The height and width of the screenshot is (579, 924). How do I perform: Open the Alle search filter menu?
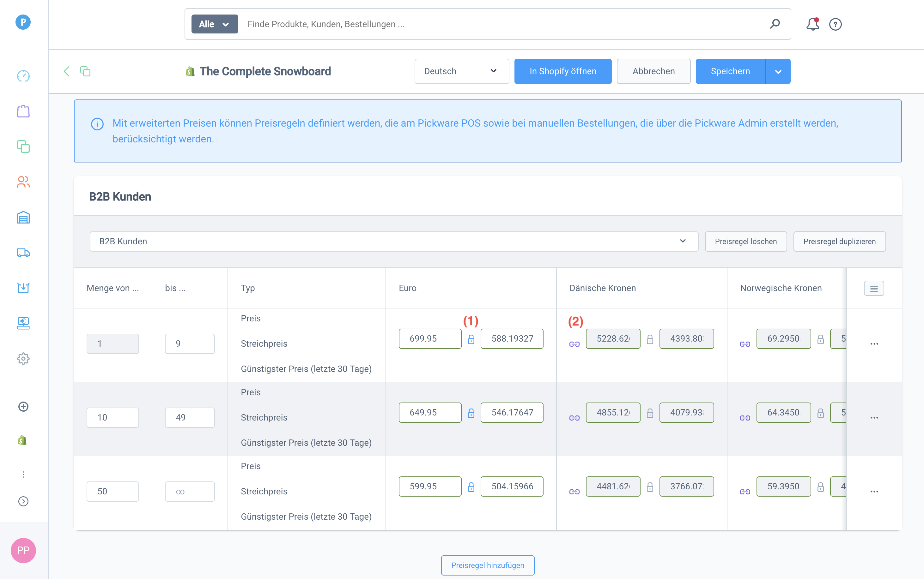pyautogui.click(x=214, y=24)
